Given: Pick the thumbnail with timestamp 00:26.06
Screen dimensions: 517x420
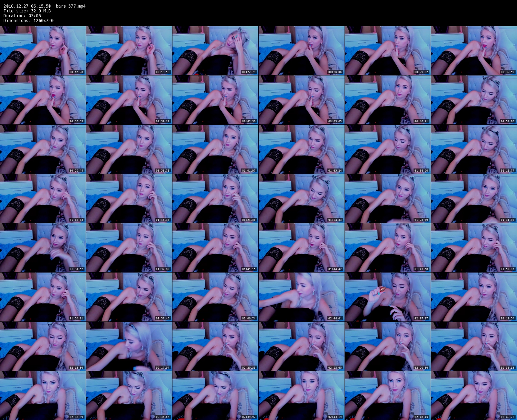Looking at the screenshot, I should 301,51.
